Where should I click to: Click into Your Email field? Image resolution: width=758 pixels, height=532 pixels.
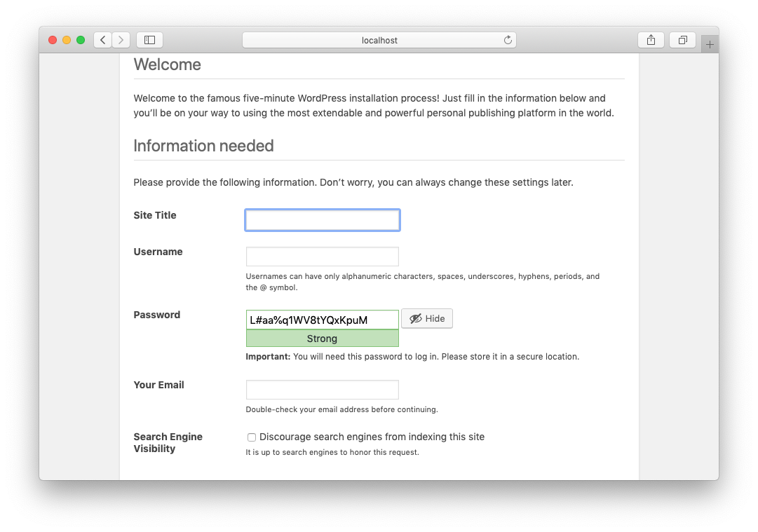tap(323, 390)
